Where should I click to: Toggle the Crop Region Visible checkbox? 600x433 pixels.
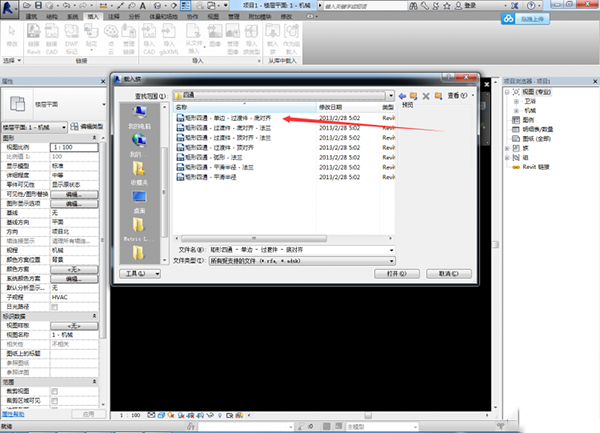click(x=55, y=400)
